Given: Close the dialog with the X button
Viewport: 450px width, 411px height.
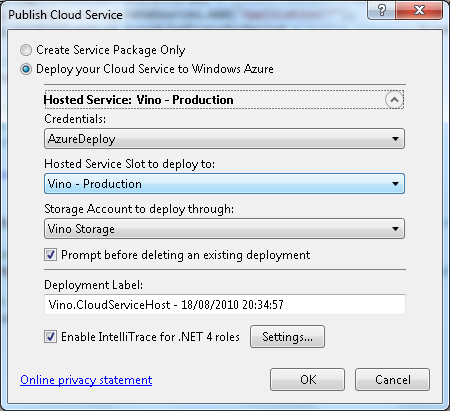Looking at the screenshot, I should pyautogui.click(x=419, y=10).
